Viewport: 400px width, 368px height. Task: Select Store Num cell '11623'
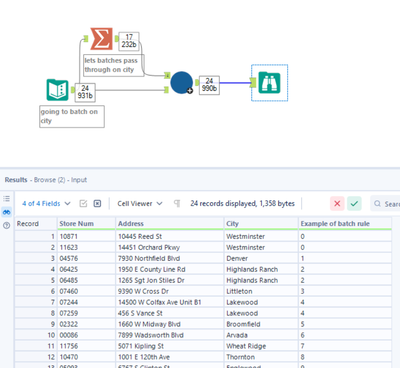[x=86, y=247]
